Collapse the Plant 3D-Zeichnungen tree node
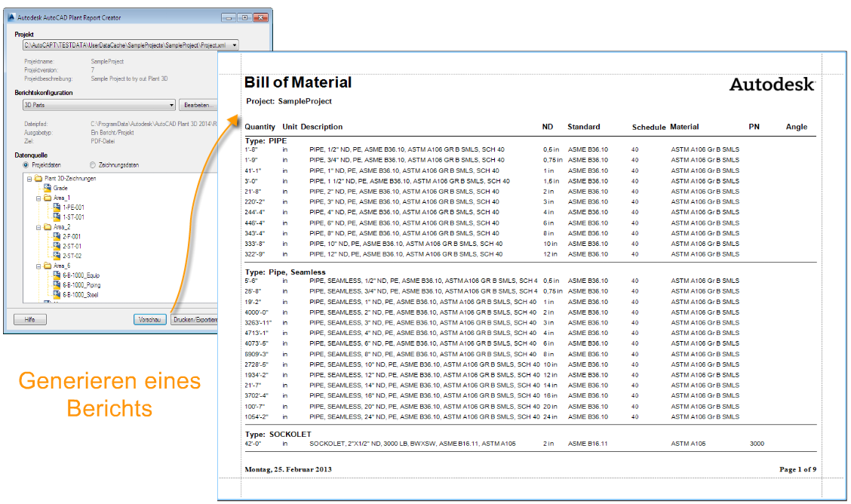This screenshot has height=504, width=851. point(29,179)
